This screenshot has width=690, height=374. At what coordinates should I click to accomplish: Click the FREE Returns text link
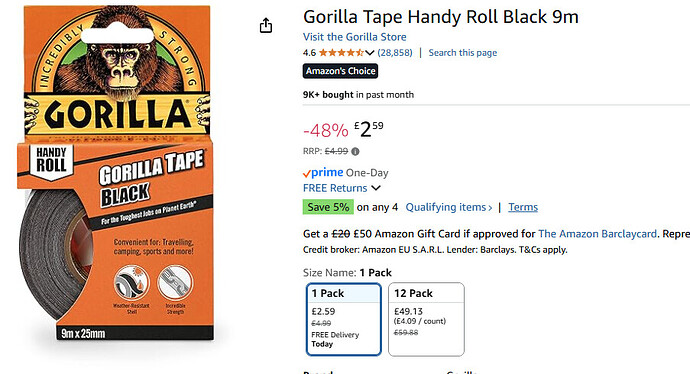[335, 188]
